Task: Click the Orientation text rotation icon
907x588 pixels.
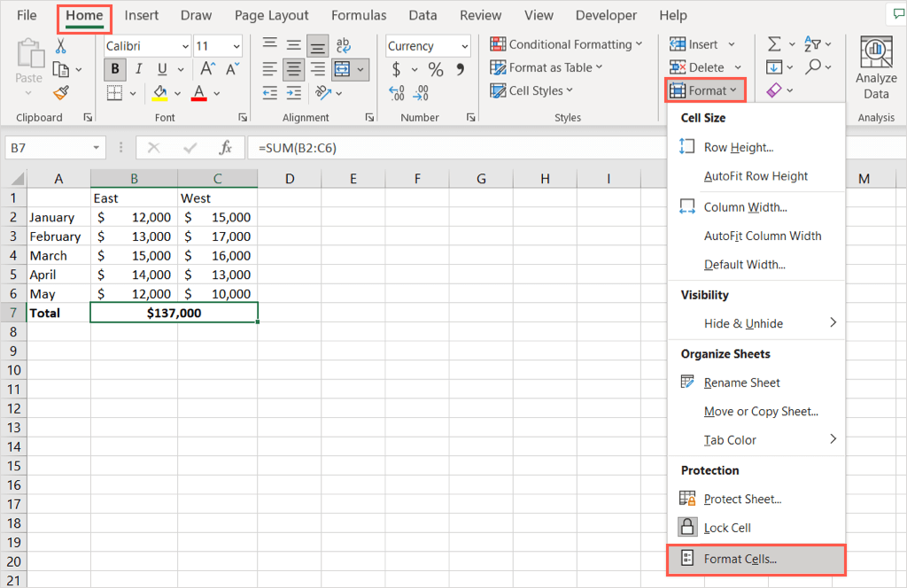Action: coord(322,92)
